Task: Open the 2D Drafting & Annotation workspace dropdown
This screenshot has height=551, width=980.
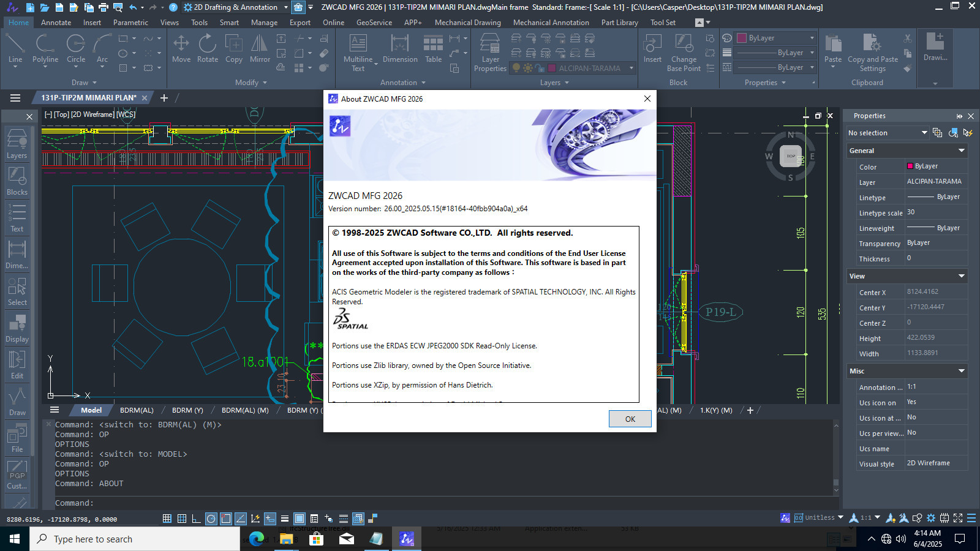Action: click(x=236, y=7)
